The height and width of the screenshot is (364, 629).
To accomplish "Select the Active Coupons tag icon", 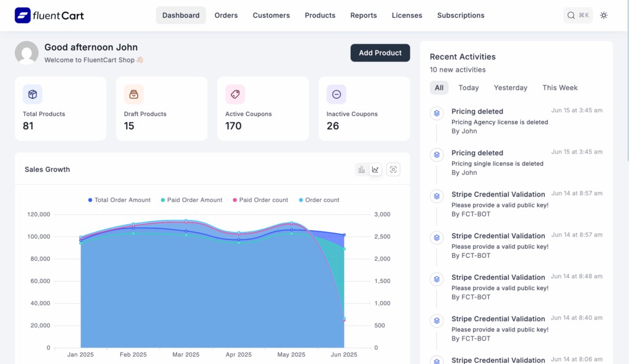I will (235, 94).
